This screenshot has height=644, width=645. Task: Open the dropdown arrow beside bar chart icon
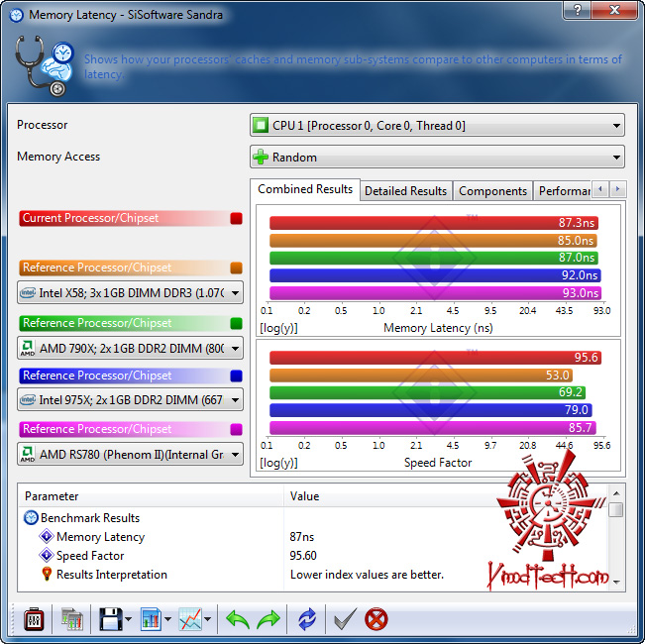coord(167,619)
